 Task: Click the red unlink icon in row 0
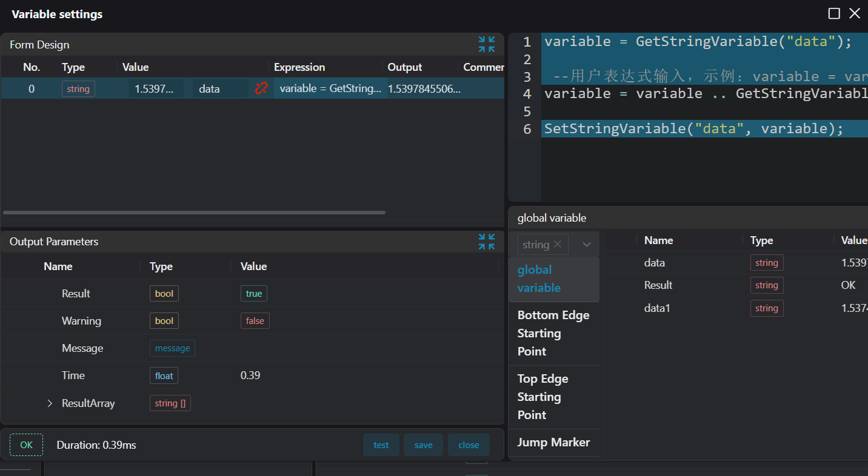tap(261, 88)
